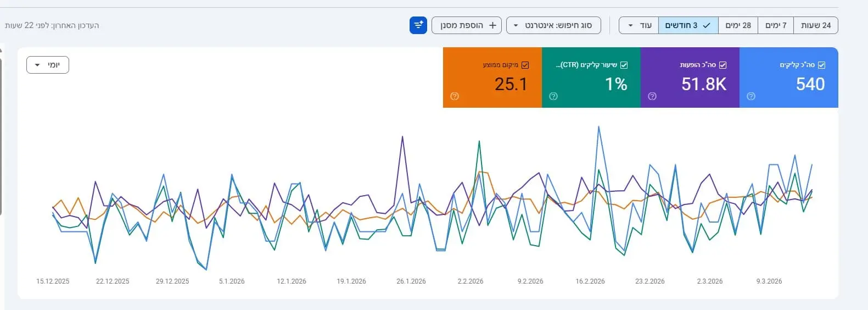Click the 16.2.2026 axis date
This screenshot has height=310, width=868.
[590, 281]
